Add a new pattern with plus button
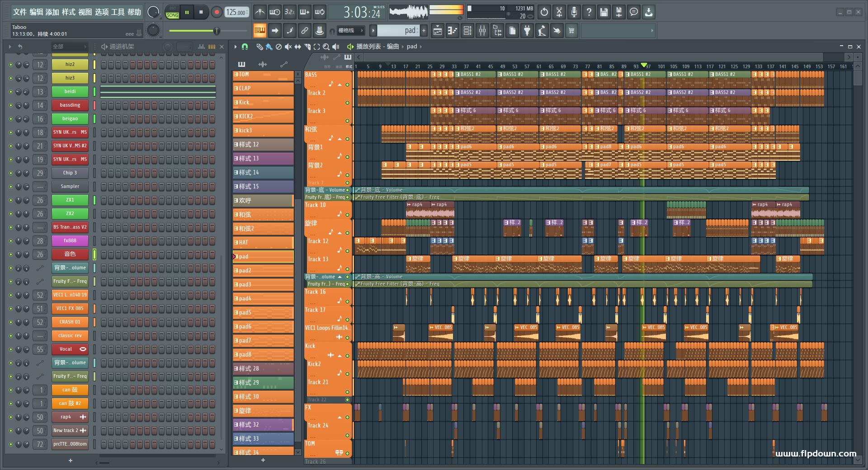 point(424,31)
